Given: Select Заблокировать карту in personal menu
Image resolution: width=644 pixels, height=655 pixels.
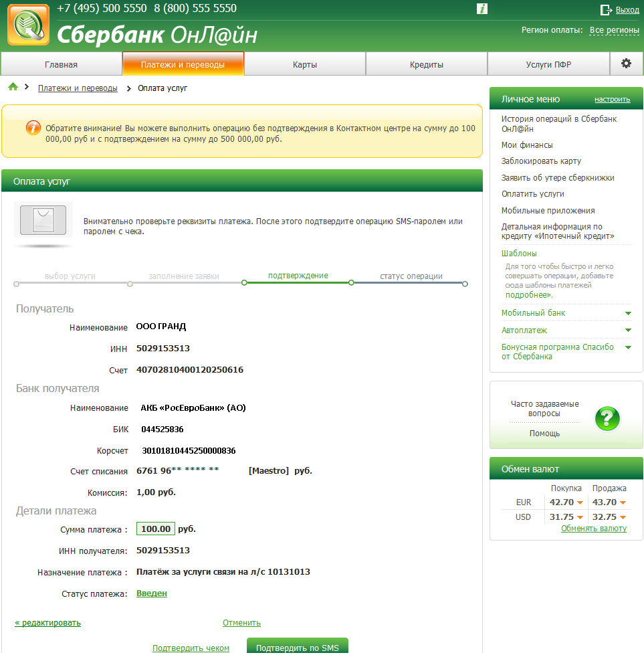Looking at the screenshot, I should coord(541,161).
